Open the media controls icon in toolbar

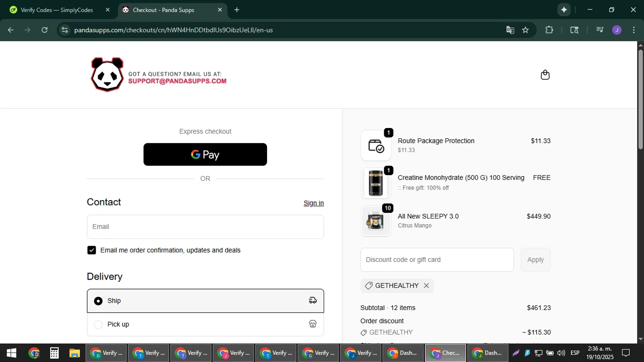pos(600,30)
